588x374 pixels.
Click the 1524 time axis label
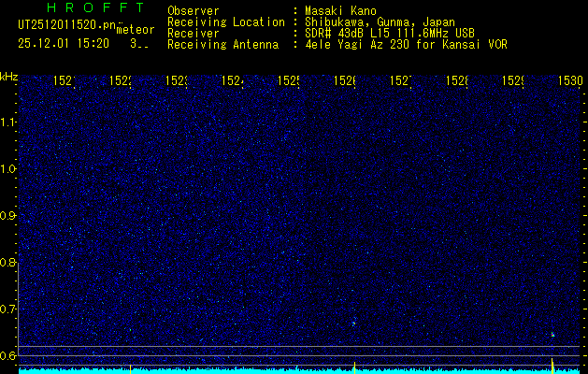233,80
